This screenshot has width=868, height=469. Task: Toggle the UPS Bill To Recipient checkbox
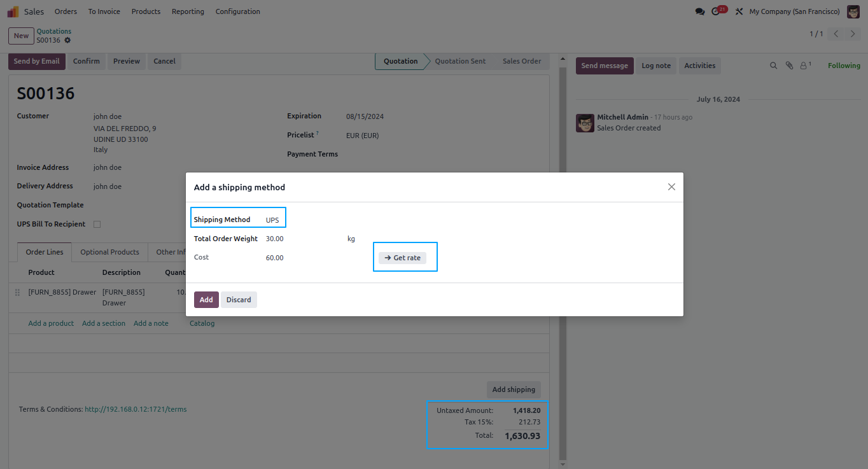(x=97, y=224)
